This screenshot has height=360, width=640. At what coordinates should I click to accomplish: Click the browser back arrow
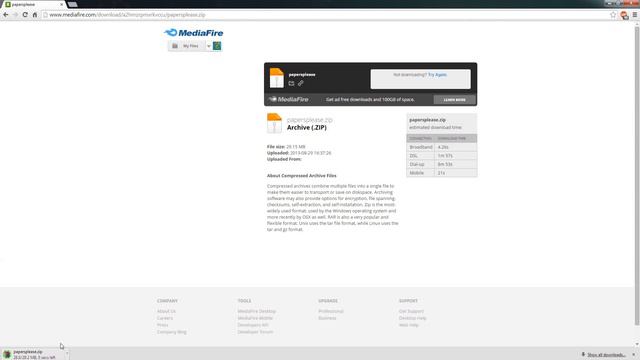click(x=6, y=15)
